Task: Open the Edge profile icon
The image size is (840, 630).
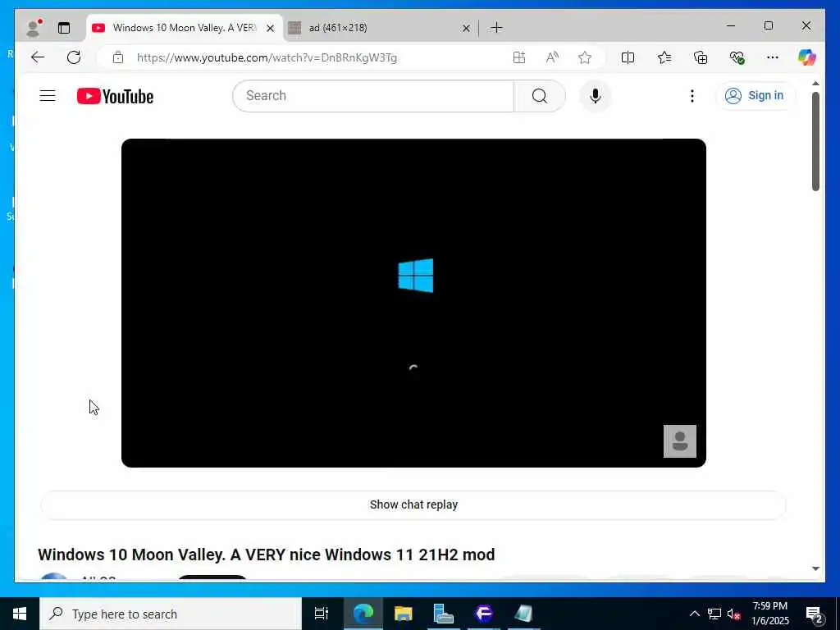Action: (34, 27)
